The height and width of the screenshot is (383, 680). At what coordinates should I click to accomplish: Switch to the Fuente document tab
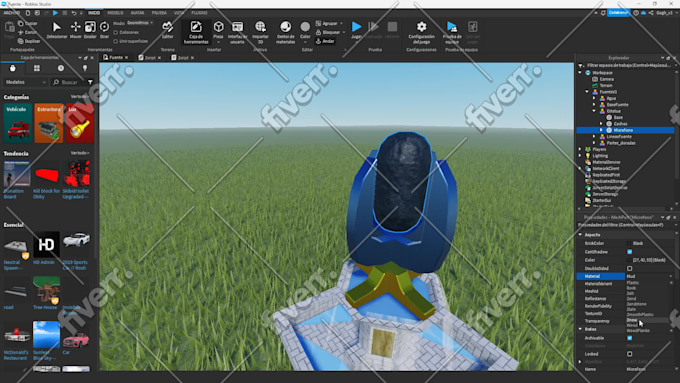coord(116,57)
